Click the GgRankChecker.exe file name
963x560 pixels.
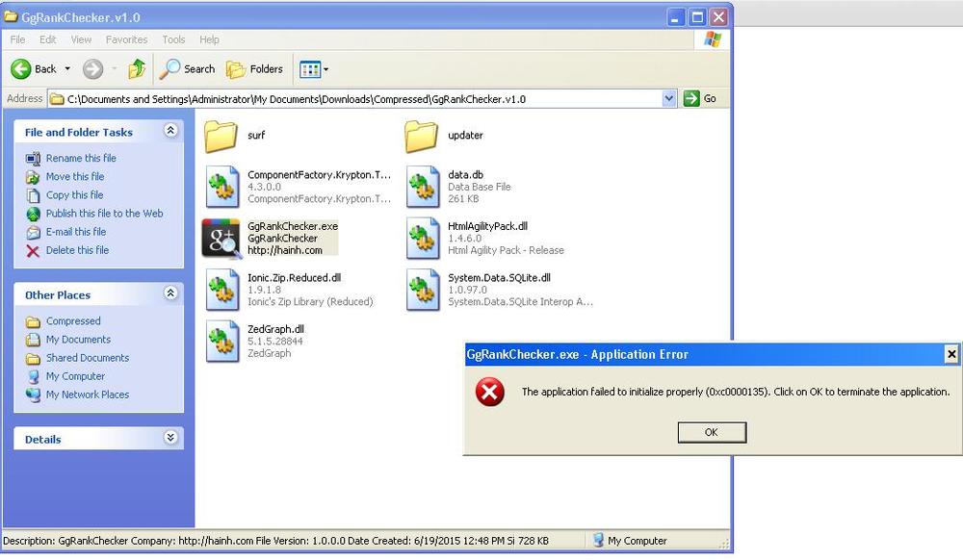tap(293, 226)
